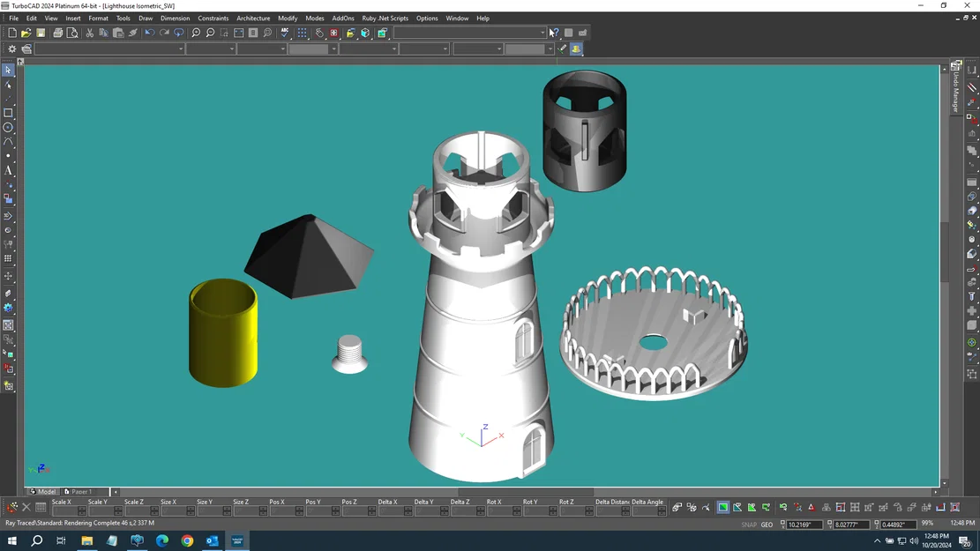Choose the Rectangle drawing tool
980x551 pixels.
pyautogui.click(x=8, y=113)
